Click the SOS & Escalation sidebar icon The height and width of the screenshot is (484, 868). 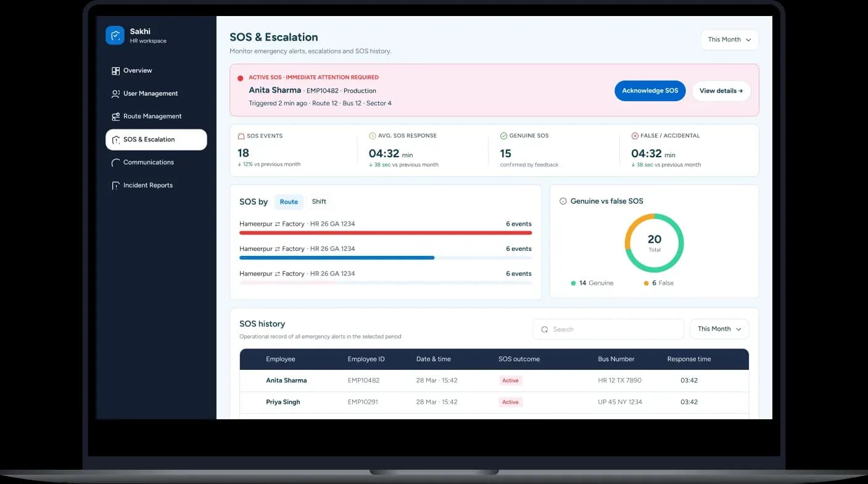click(115, 140)
